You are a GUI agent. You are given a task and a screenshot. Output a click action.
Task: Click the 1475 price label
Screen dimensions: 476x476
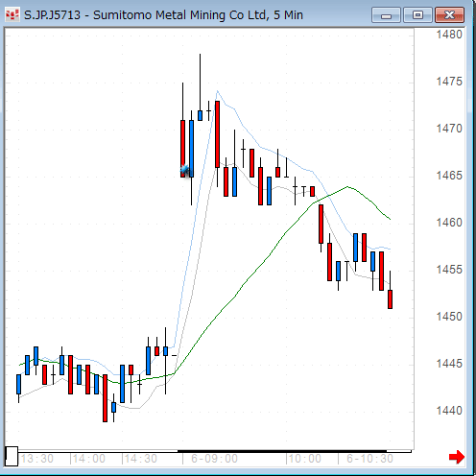pos(449,82)
